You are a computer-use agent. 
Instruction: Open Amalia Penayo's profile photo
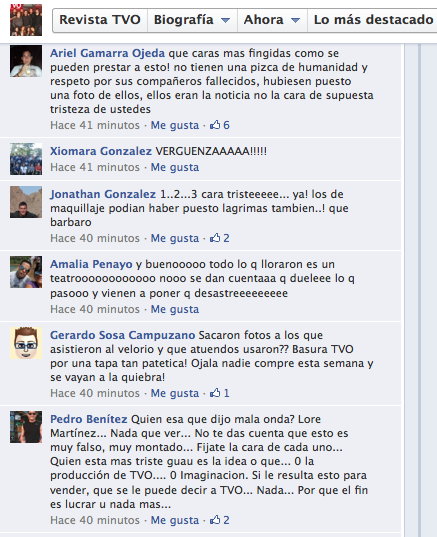click(x=26, y=272)
